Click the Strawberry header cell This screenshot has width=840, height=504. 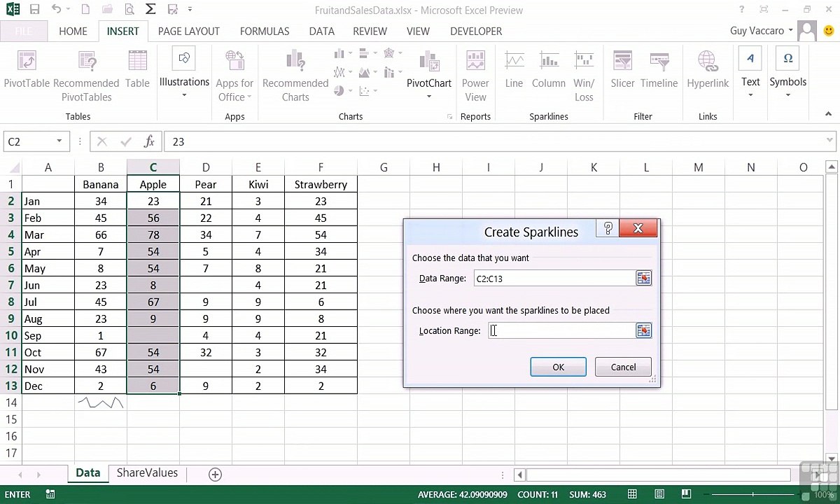coord(321,184)
